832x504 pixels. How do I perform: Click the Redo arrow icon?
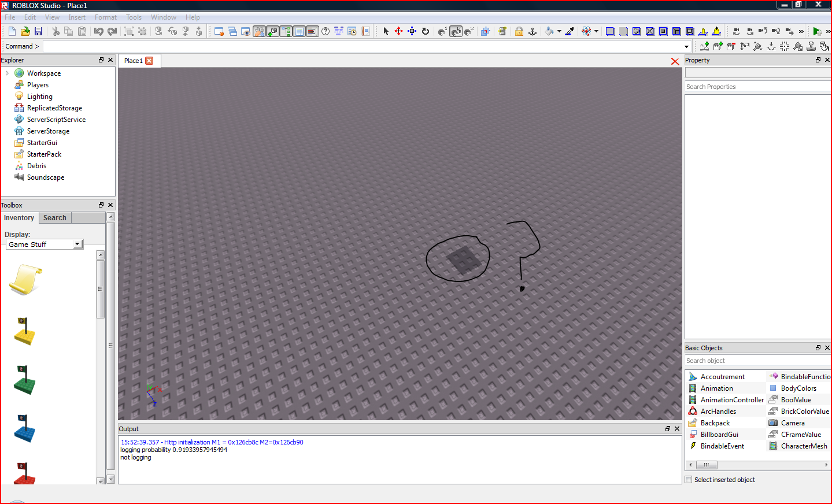coord(112,31)
